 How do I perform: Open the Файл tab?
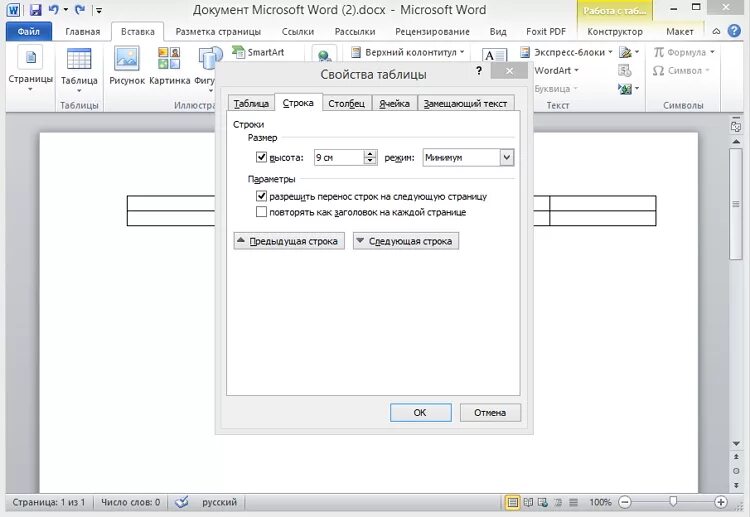point(29,32)
